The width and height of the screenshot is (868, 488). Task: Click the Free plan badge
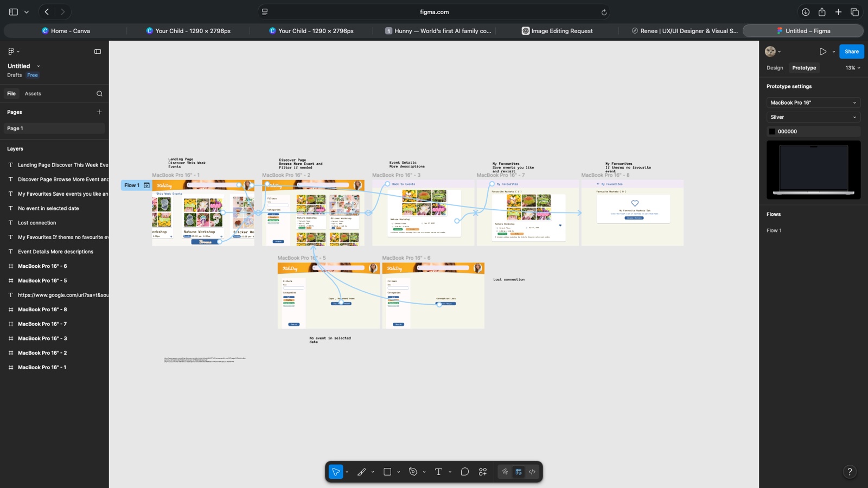(33, 75)
